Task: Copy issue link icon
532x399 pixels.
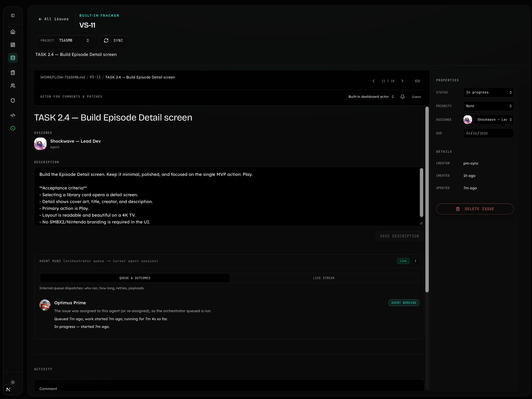Action: tap(417, 81)
